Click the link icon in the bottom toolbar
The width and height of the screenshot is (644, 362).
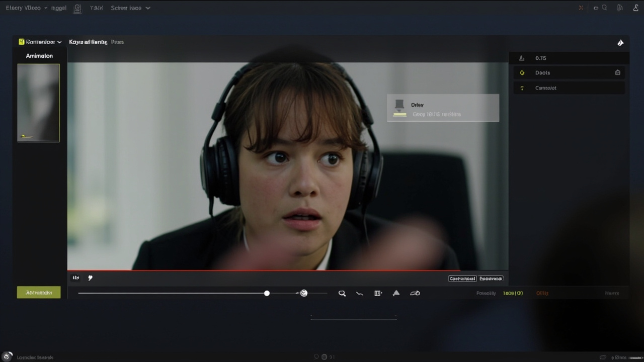tap(415, 293)
